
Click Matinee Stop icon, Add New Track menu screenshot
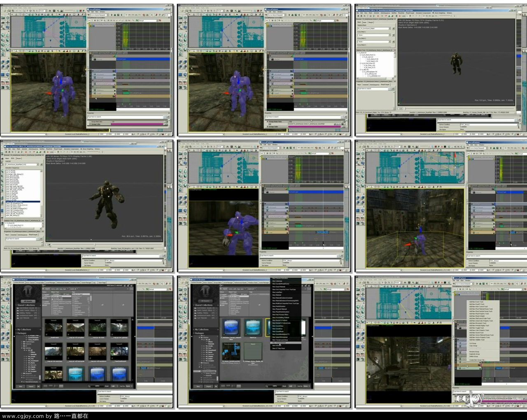(x=483, y=284)
